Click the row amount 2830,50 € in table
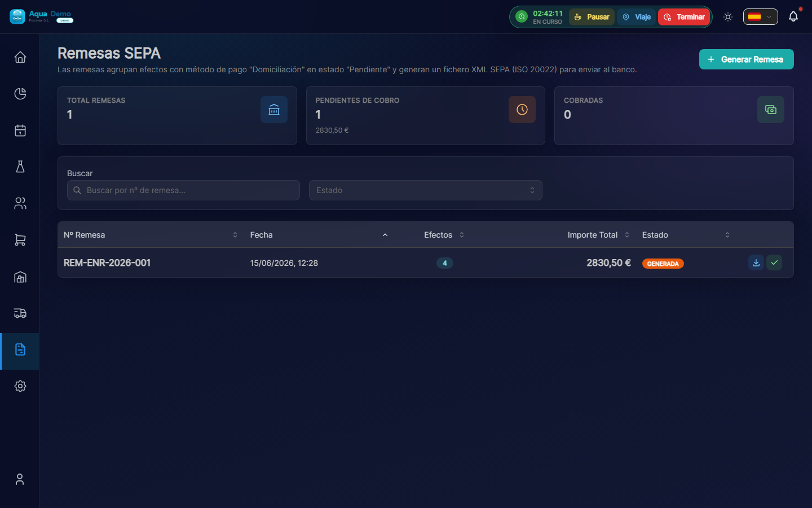The width and height of the screenshot is (812, 508). (x=608, y=262)
